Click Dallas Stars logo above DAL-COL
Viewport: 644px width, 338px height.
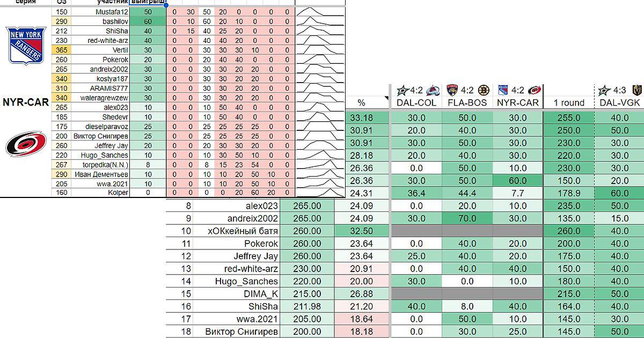pyautogui.click(x=401, y=90)
